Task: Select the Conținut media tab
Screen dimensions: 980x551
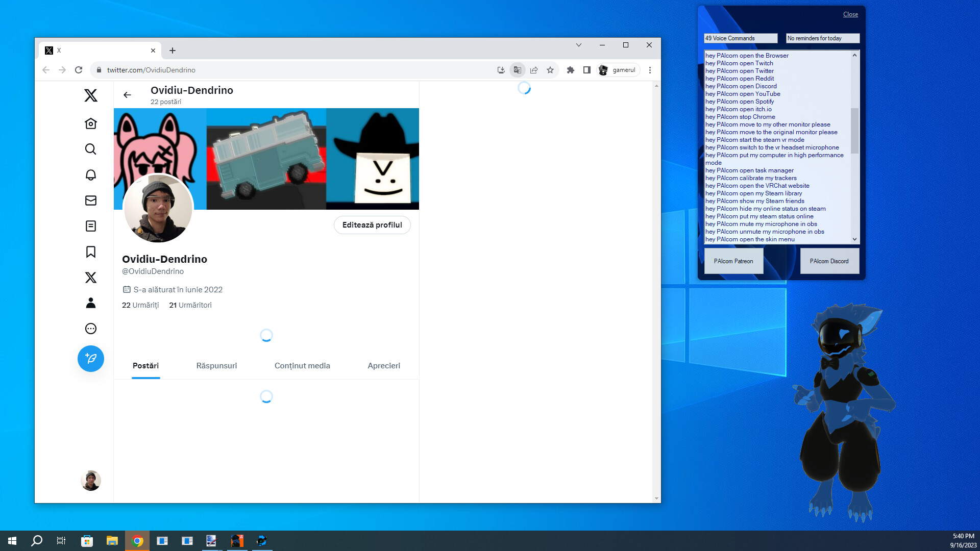Action: click(302, 365)
